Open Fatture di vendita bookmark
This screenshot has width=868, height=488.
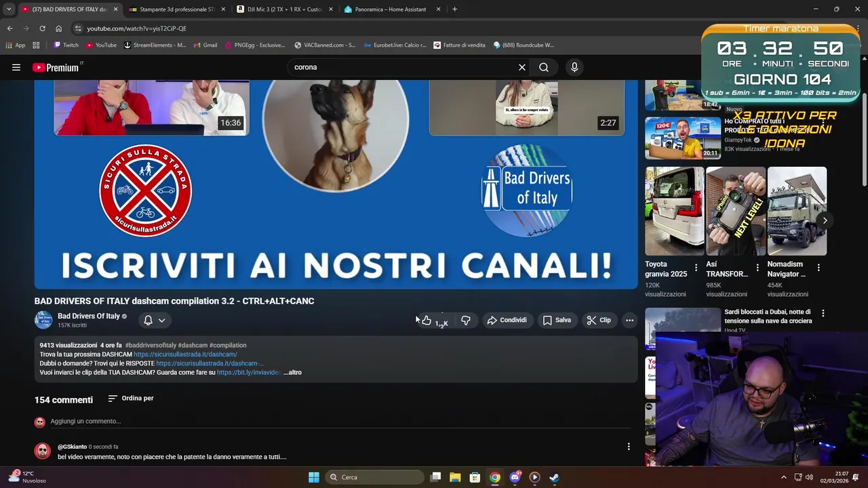[460, 45]
